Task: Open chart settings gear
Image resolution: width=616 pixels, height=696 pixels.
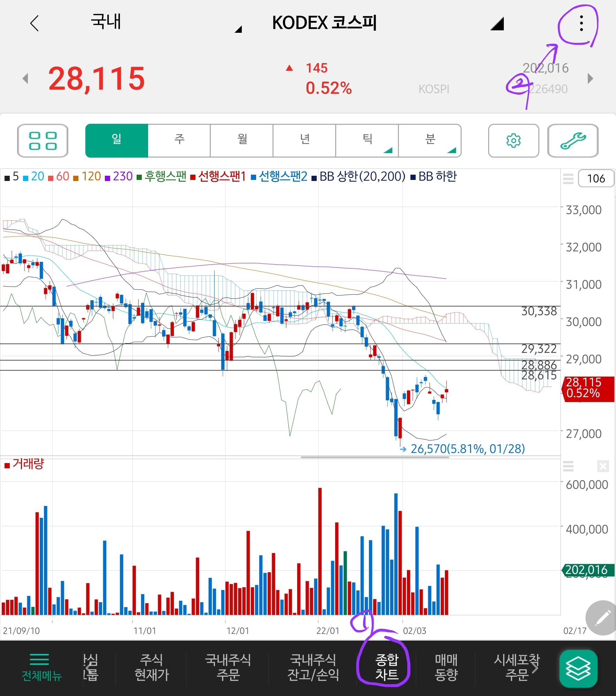Action: [x=513, y=141]
